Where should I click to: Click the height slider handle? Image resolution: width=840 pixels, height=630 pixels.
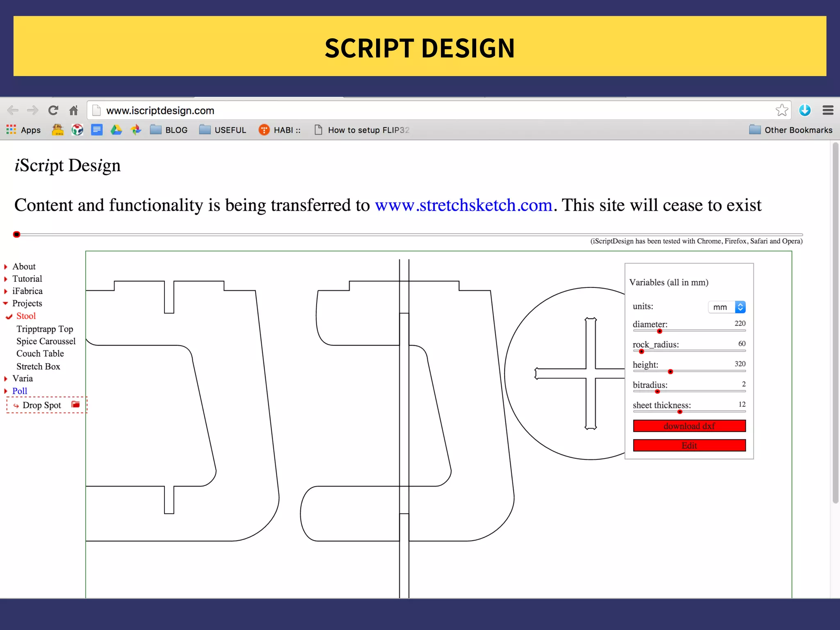(671, 372)
